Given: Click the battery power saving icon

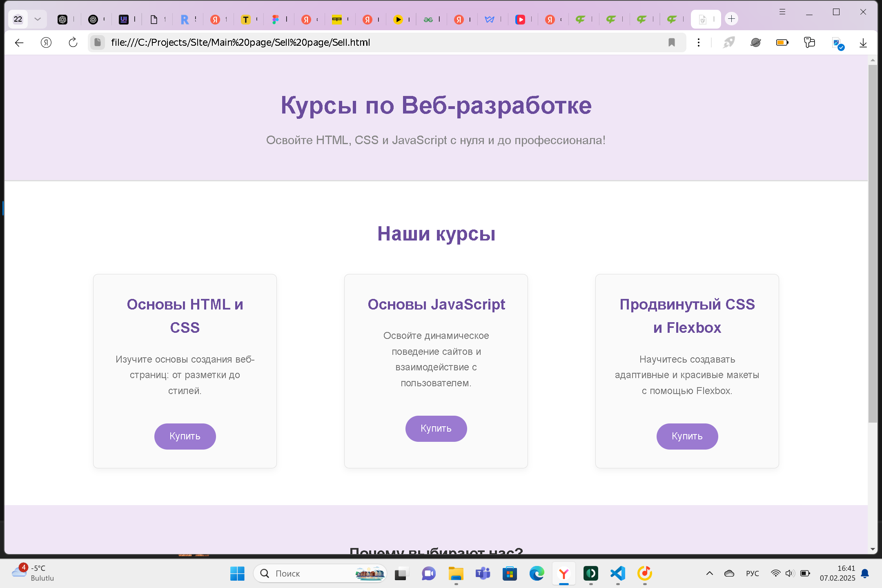Looking at the screenshot, I should click(x=782, y=42).
